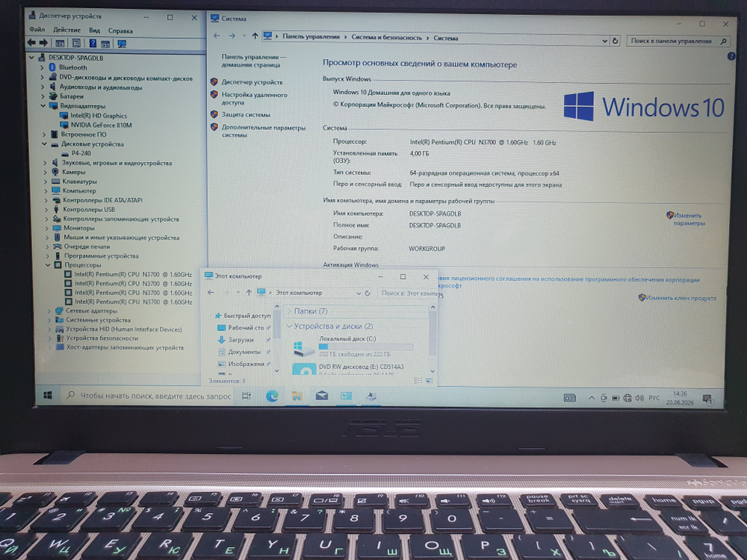Click back arrow in System window navigation
Screen dimensions: 747x560
(x=217, y=36)
